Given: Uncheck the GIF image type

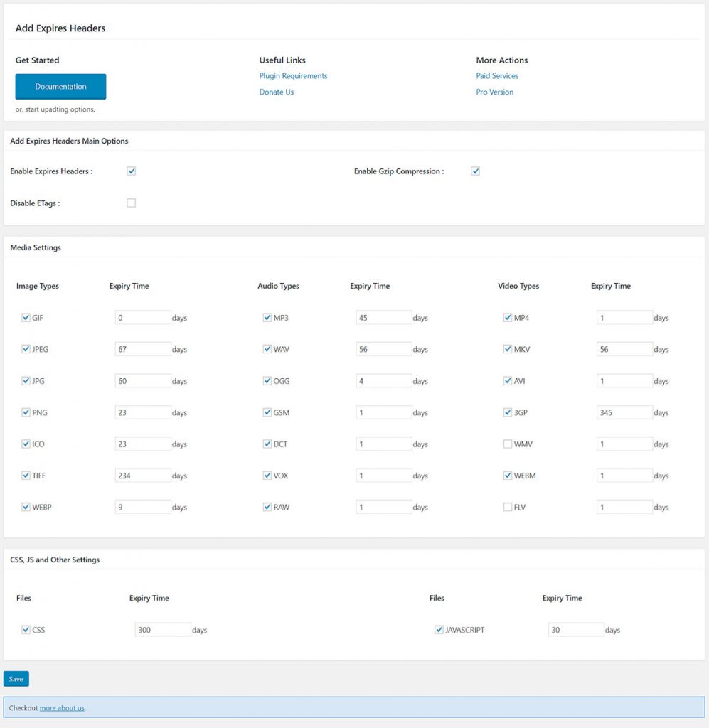Looking at the screenshot, I should (x=26, y=318).
